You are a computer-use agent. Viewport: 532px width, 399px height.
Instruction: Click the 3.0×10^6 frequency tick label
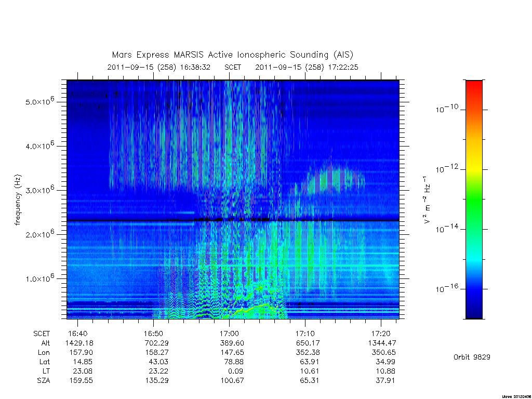click(x=39, y=190)
